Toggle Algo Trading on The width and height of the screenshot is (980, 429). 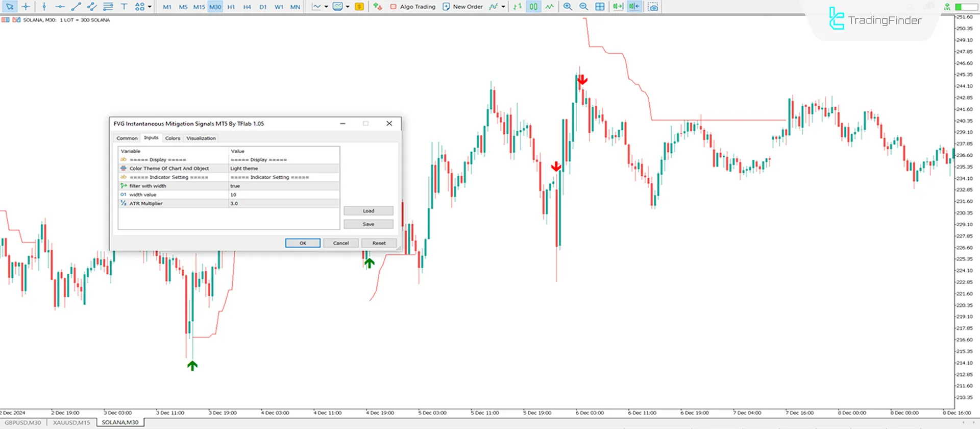pos(412,7)
